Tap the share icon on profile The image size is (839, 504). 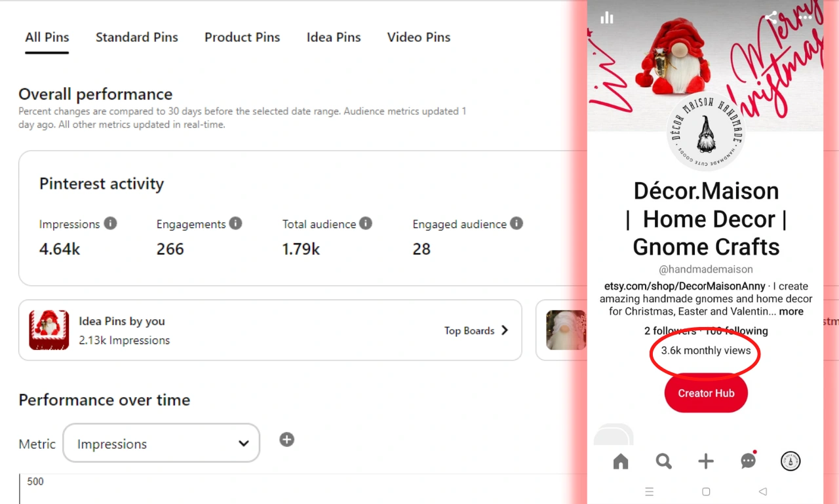pyautogui.click(x=771, y=18)
